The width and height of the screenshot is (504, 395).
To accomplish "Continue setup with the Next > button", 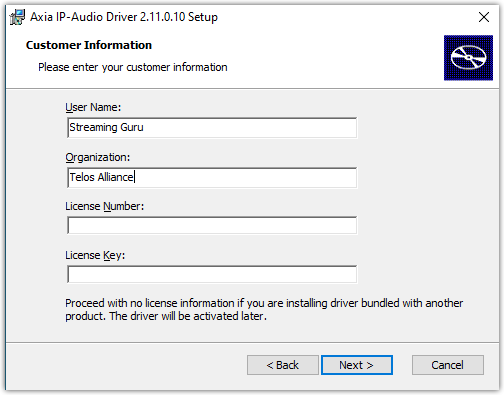I will 357,365.
